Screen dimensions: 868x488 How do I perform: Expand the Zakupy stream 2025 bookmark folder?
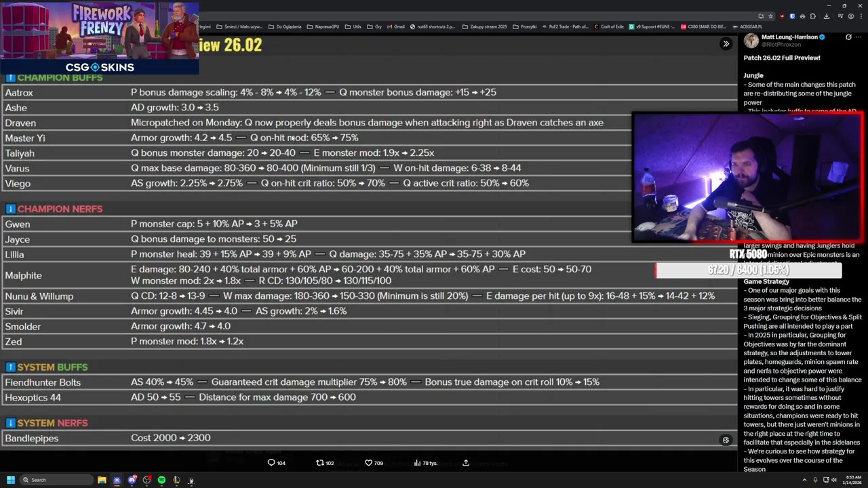pos(484,27)
